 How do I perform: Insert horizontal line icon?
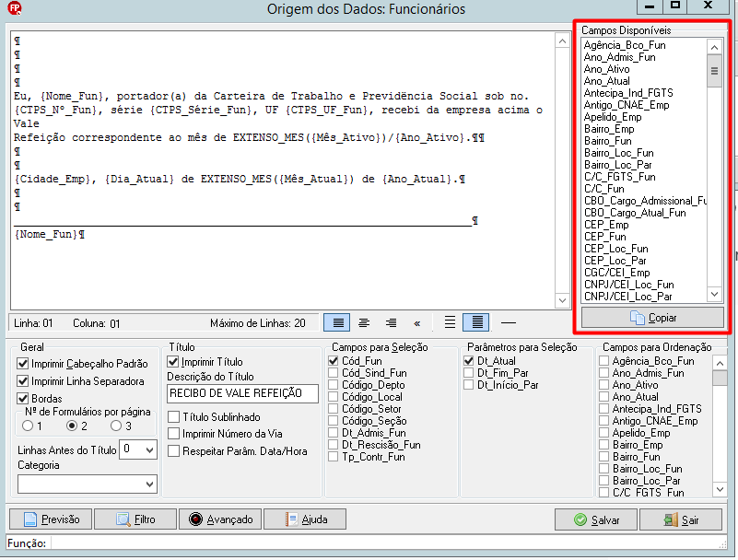click(509, 322)
